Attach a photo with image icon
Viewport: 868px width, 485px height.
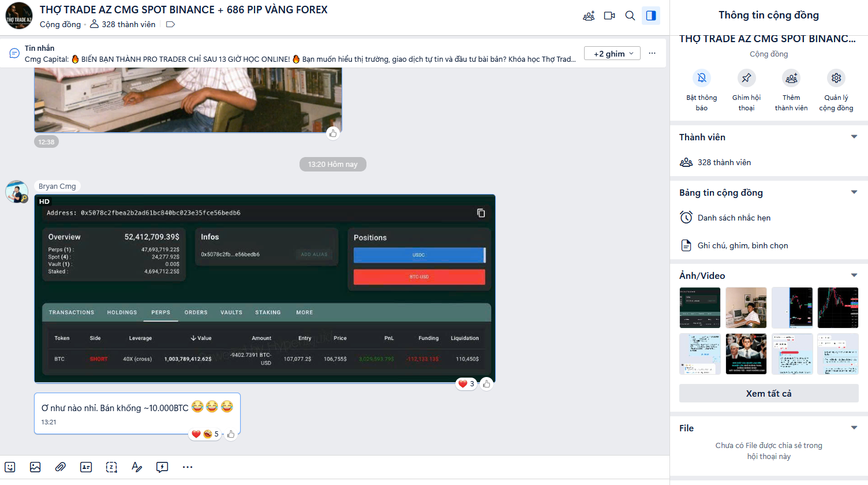pos(35,467)
